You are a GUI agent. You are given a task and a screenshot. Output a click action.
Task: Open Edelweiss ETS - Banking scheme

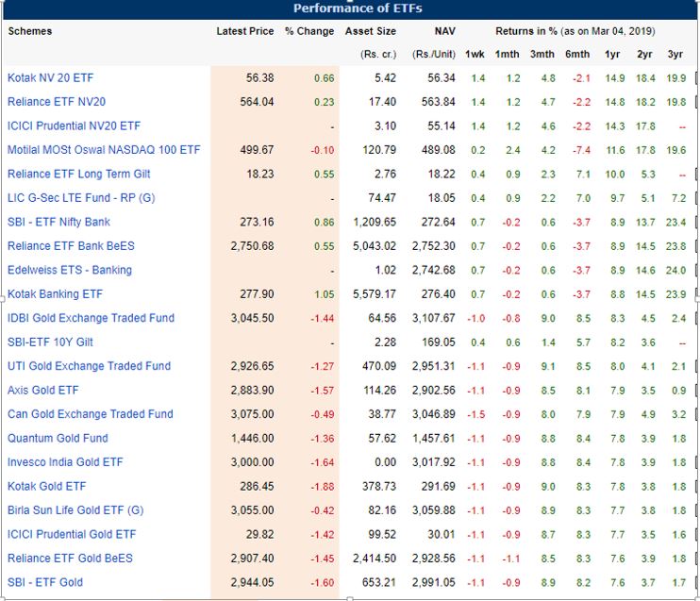(x=70, y=270)
